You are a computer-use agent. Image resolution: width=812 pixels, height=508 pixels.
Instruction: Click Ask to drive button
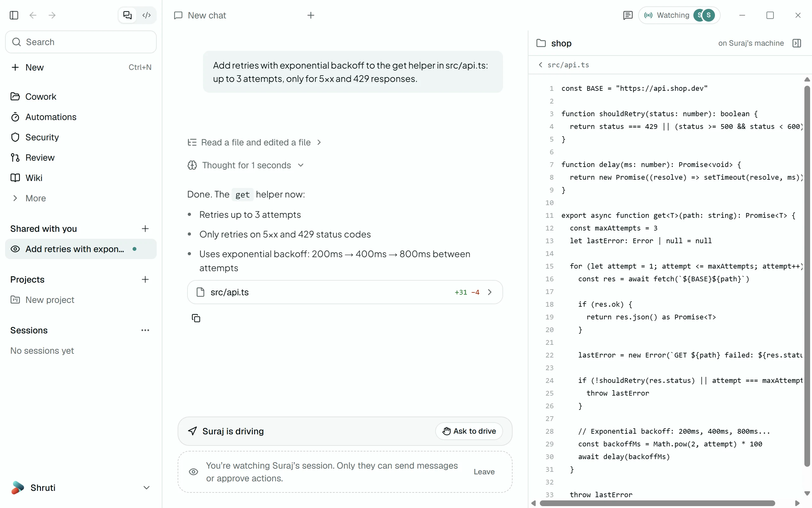[x=469, y=431]
